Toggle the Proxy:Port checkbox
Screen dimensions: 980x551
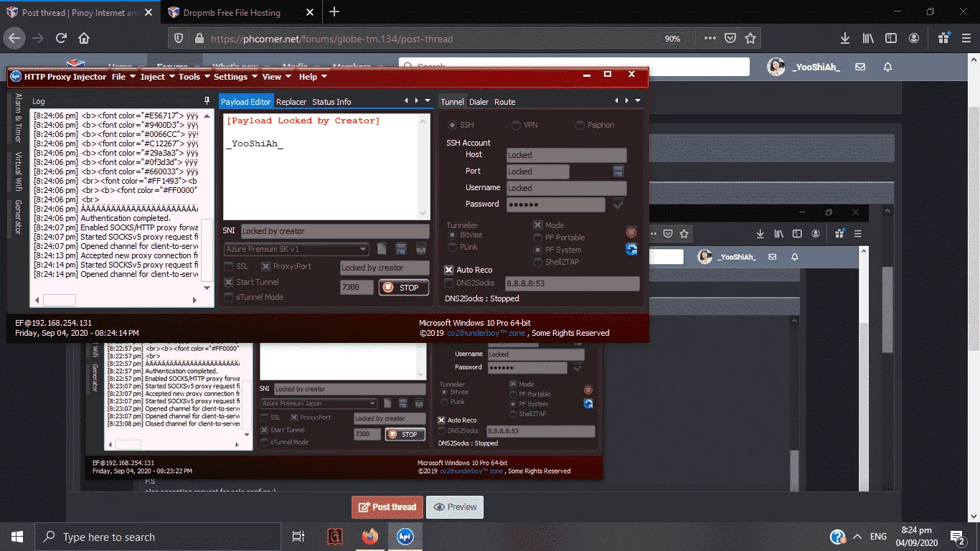tap(268, 266)
